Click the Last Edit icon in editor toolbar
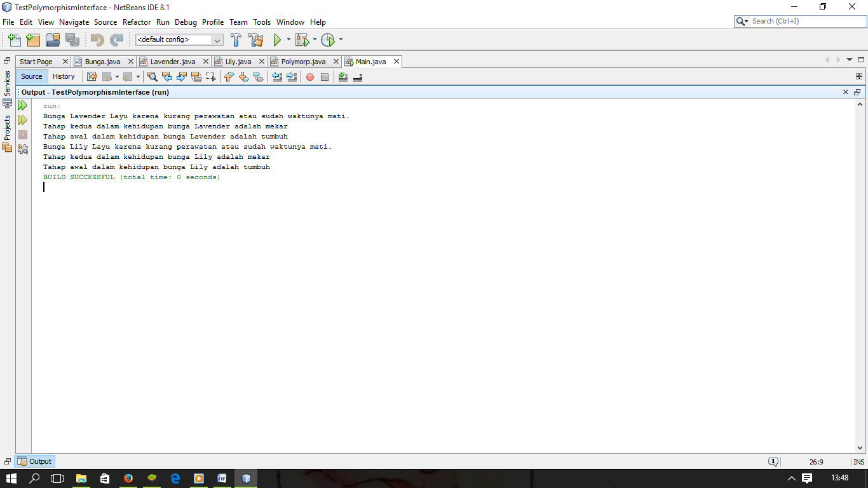Viewport: 868px width, 488px height. coord(92,77)
